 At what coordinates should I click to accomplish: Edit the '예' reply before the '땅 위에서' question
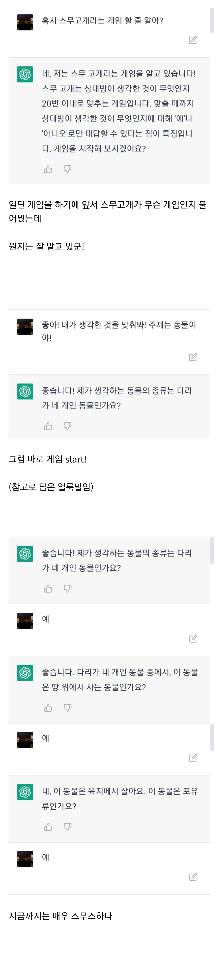(193, 639)
